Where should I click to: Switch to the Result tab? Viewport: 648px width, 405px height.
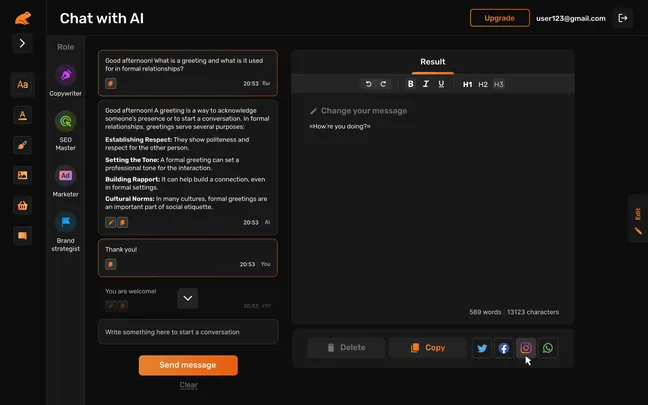tap(432, 62)
